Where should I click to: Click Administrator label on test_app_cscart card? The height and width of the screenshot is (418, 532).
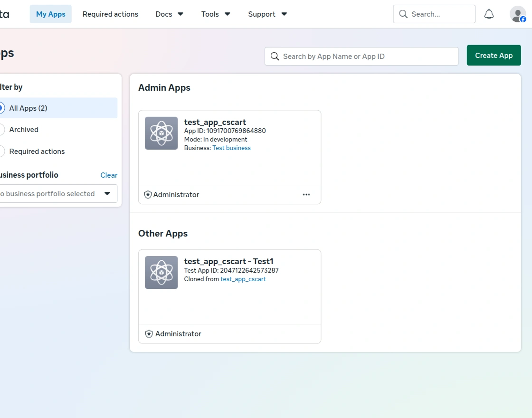pos(176,194)
